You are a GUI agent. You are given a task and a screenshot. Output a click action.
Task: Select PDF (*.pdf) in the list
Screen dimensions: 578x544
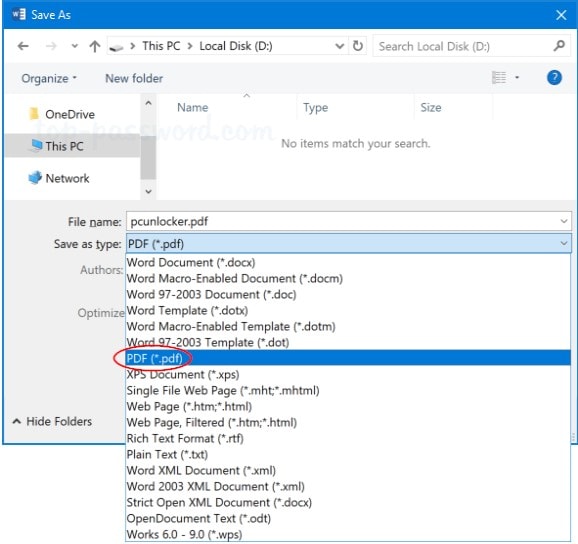point(348,358)
